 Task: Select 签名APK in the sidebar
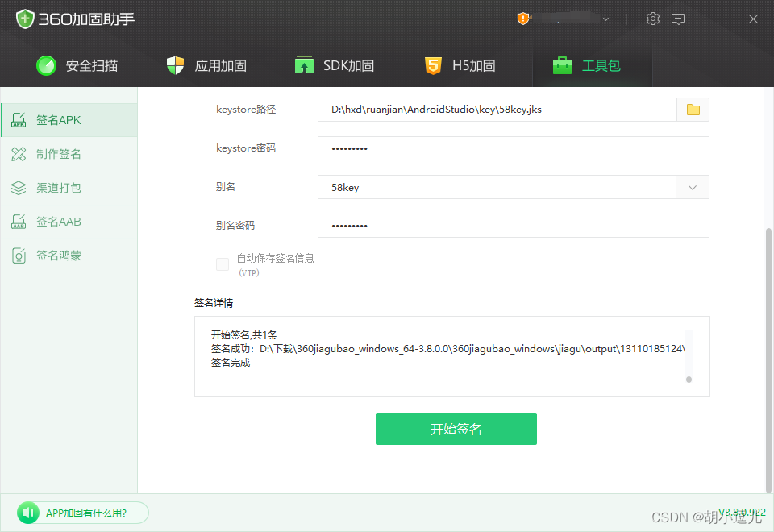click(x=69, y=120)
